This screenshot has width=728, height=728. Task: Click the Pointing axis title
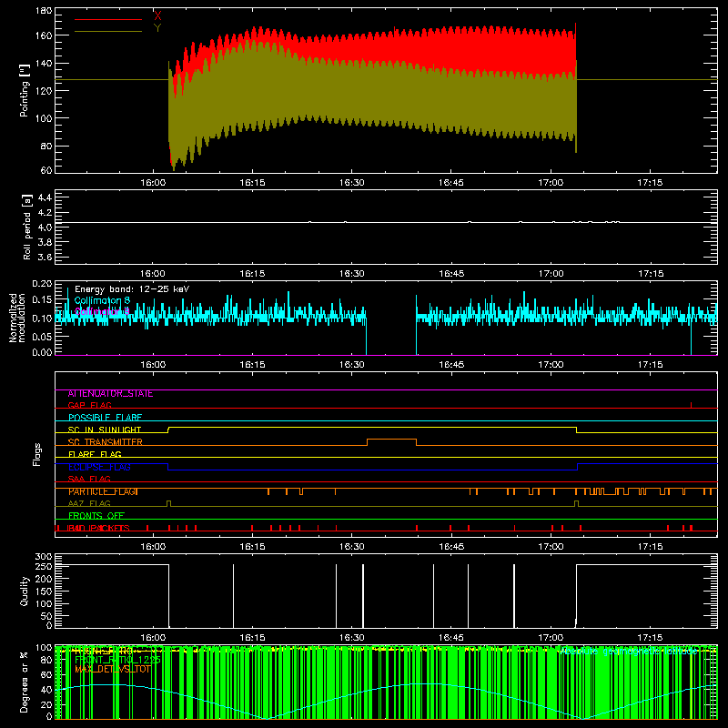24,90
